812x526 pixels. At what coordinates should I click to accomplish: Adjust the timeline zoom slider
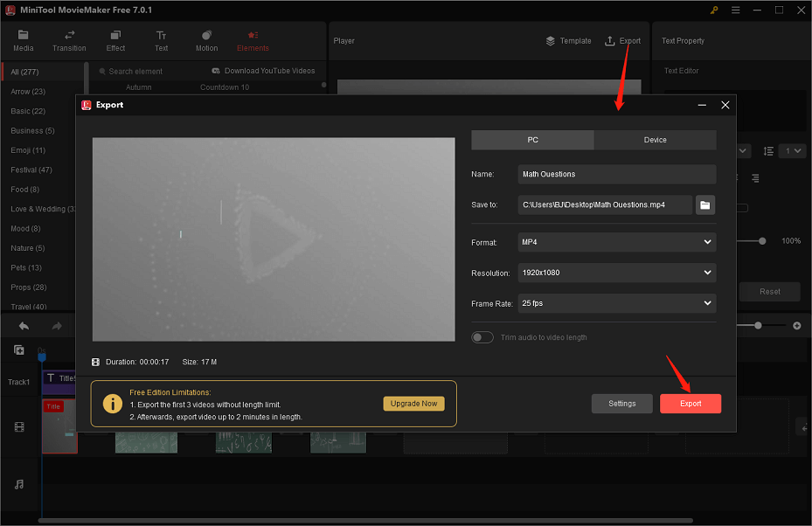tap(758, 326)
